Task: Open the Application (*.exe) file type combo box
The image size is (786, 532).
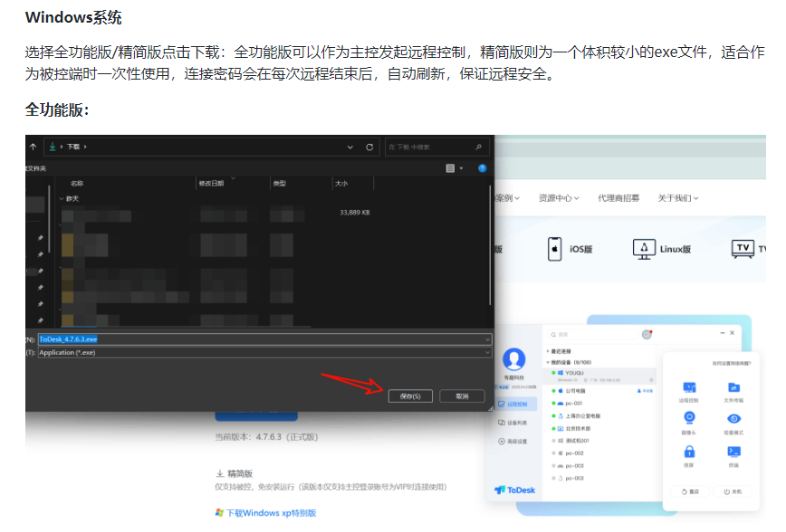Action: pos(264,353)
